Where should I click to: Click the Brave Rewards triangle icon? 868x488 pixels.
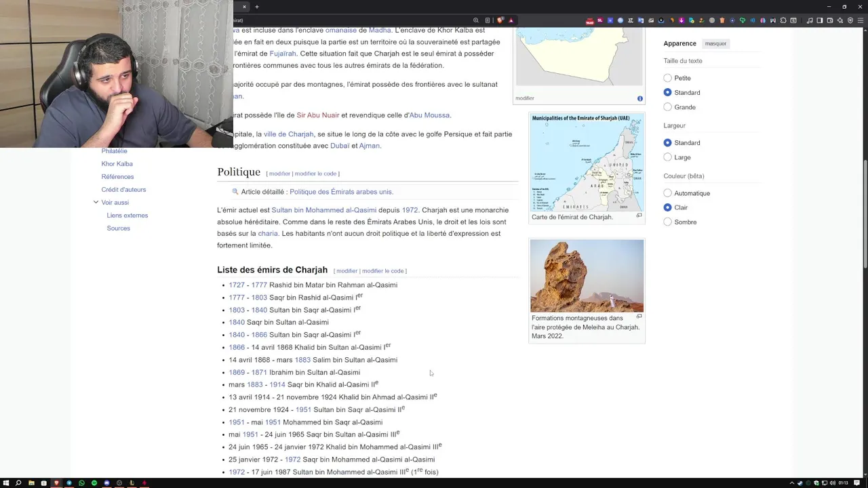(x=511, y=20)
